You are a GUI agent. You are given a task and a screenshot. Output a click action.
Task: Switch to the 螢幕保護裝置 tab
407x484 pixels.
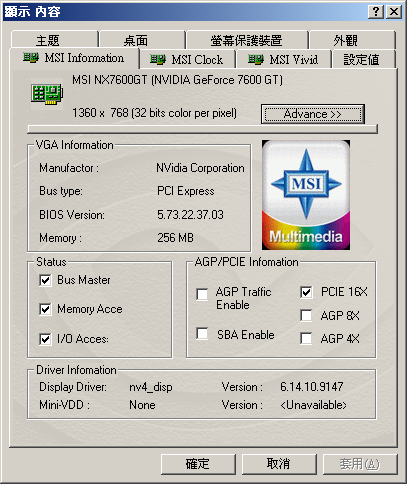click(x=247, y=40)
